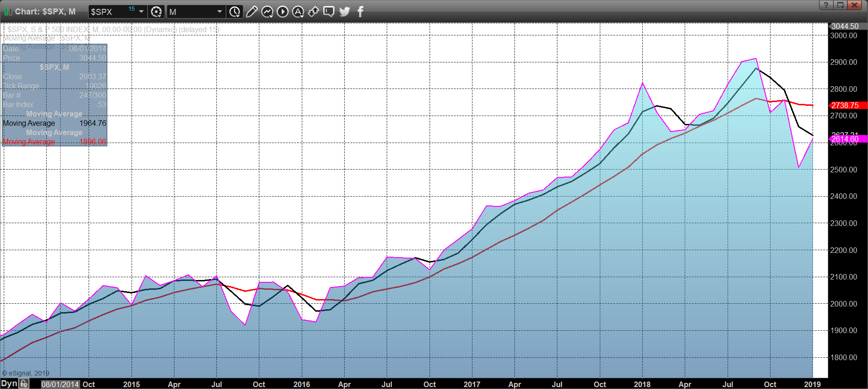The image size is (868, 389).
Task: Click the pop-out arrows icon
Action: (313, 12)
